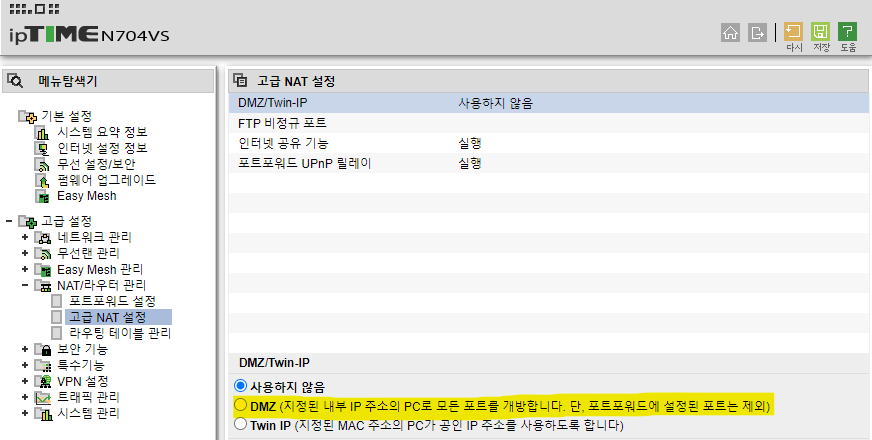Click the 메뉴탐색기 search magnifier icon

point(15,81)
